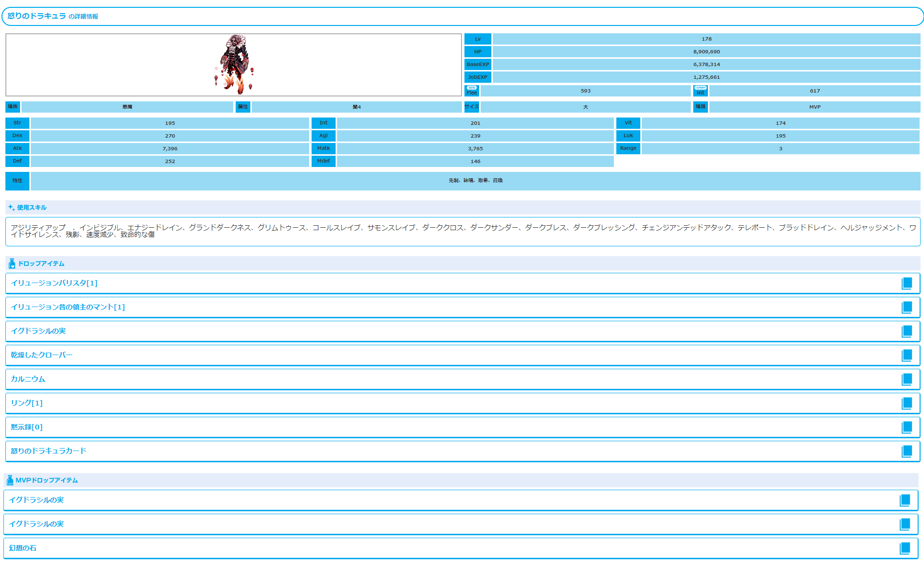Click the book icon for 怒りのドラキュラカード
Viewport: 924px width, 571px height.
(x=906, y=452)
